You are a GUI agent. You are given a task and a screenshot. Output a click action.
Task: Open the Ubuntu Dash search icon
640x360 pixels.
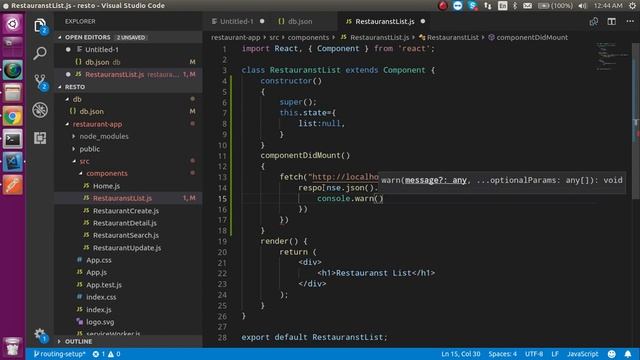13,24
